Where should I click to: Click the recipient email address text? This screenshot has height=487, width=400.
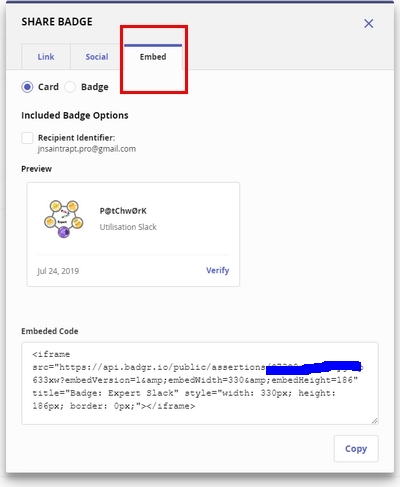click(87, 149)
